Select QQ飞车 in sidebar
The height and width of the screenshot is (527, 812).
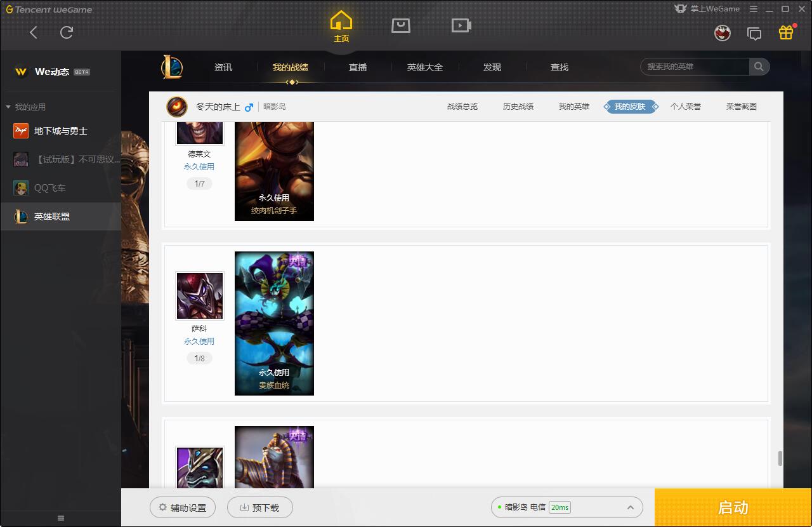61,188
